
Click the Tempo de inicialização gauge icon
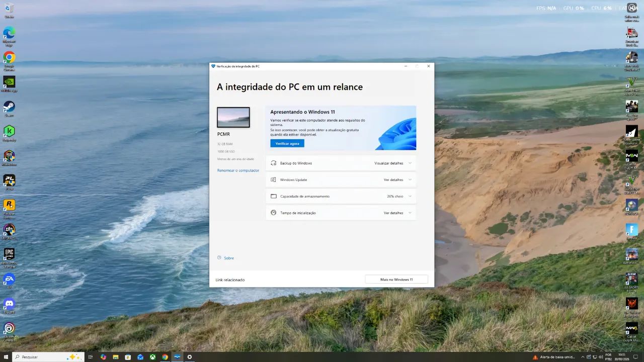point(274,213)
